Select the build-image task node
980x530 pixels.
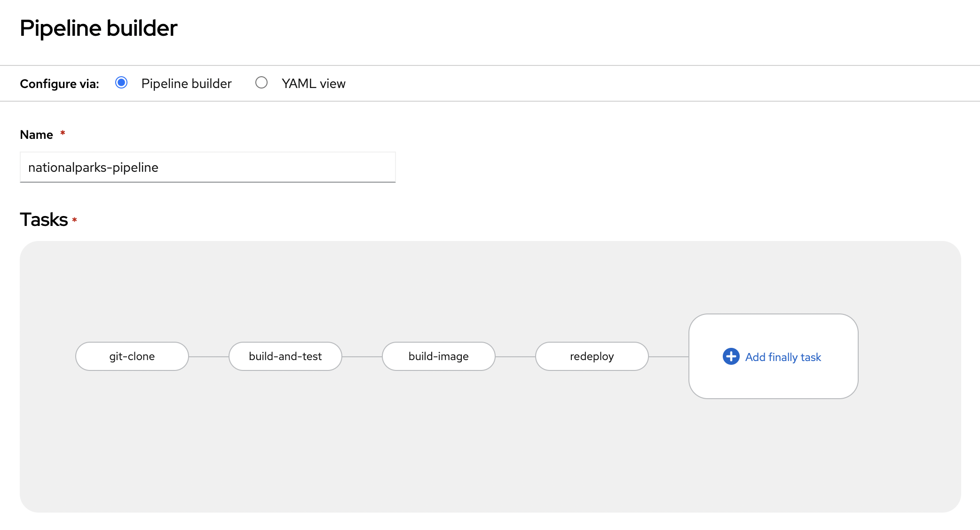pyautogui.click(x=439, y=356)
